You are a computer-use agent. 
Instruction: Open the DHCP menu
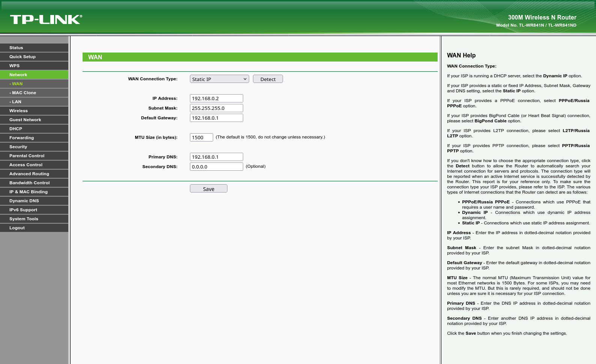click(34, 129)
